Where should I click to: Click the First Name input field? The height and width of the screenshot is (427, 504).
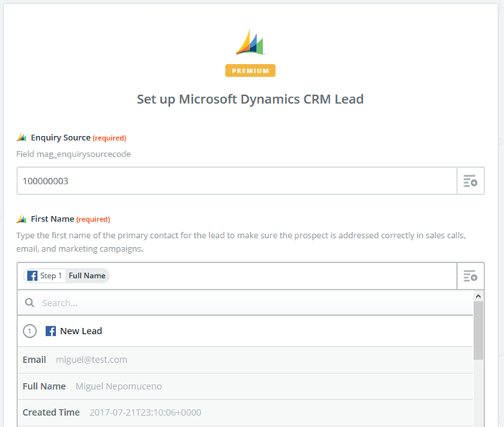(237, 276)
